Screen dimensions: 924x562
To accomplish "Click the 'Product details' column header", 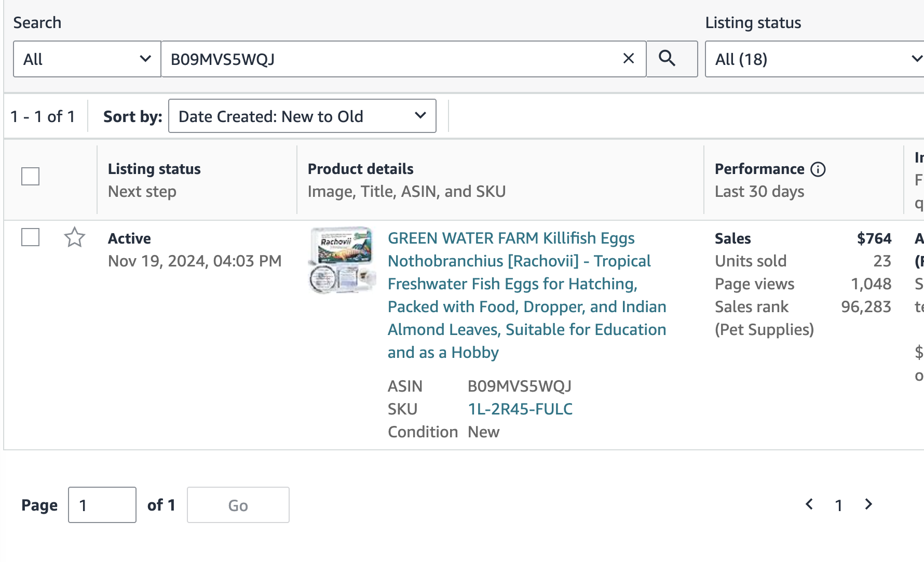I will [361, 169].
